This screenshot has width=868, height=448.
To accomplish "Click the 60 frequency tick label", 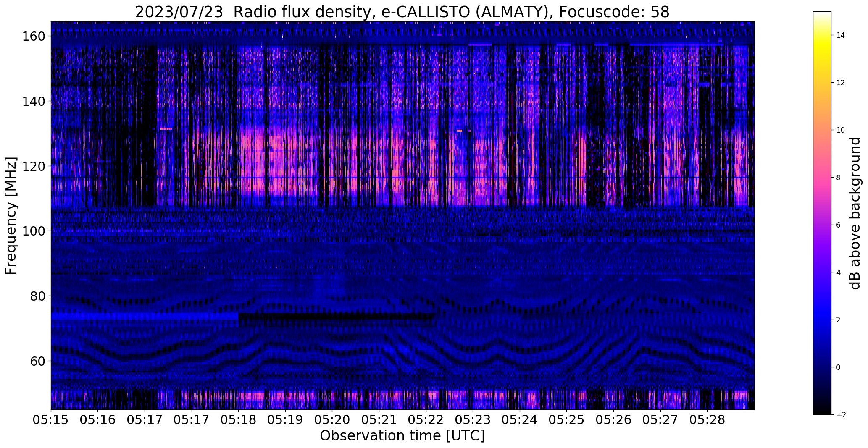I will click(x=37, y=361).
